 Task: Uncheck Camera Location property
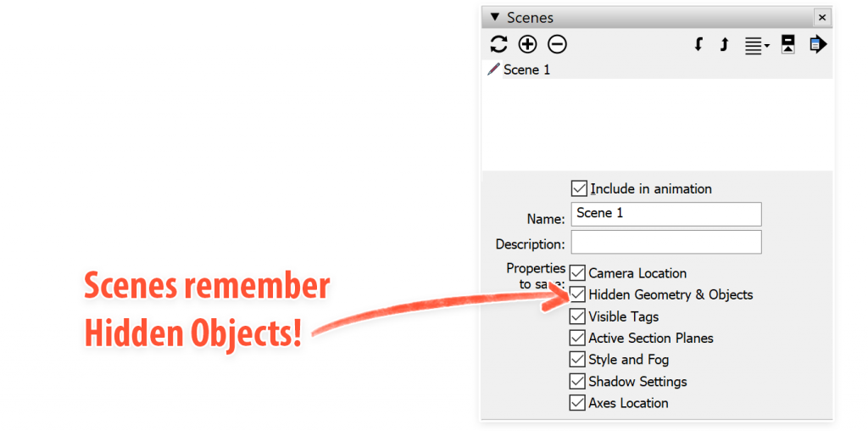578,273
